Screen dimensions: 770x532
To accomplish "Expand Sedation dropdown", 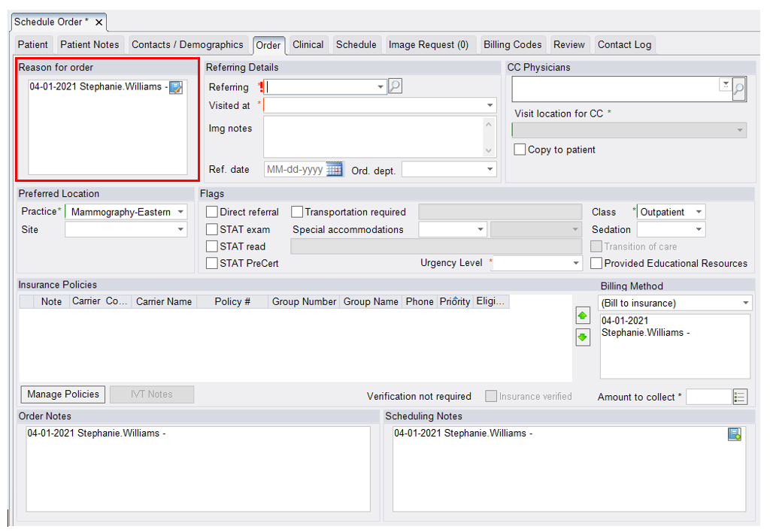I will pyautogui.click(x=699, y=229).
